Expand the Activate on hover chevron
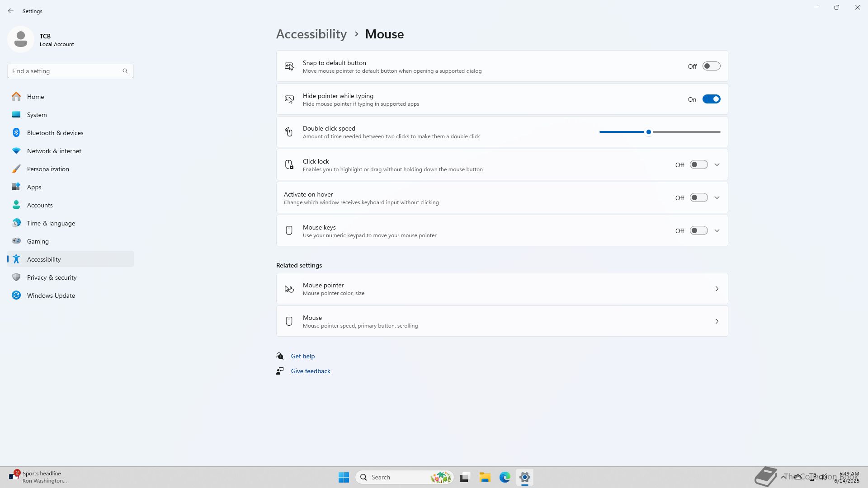This screenshot has width=868, height=488. pyautogui.click(x=717, y=198)
